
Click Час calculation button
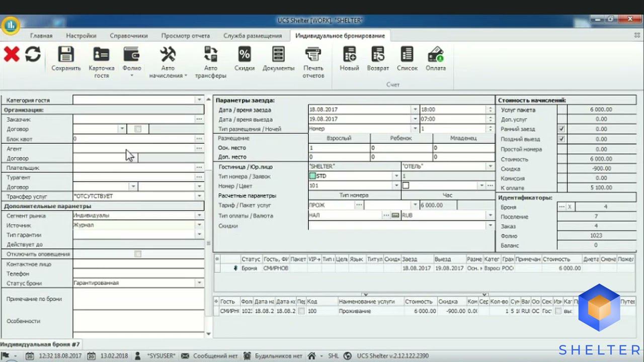coord(447,195)
